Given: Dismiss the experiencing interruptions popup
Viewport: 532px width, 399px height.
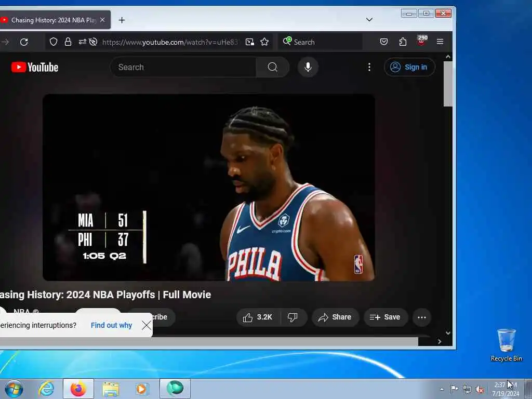Looking at the screenshot, I should tap(147, 325).
